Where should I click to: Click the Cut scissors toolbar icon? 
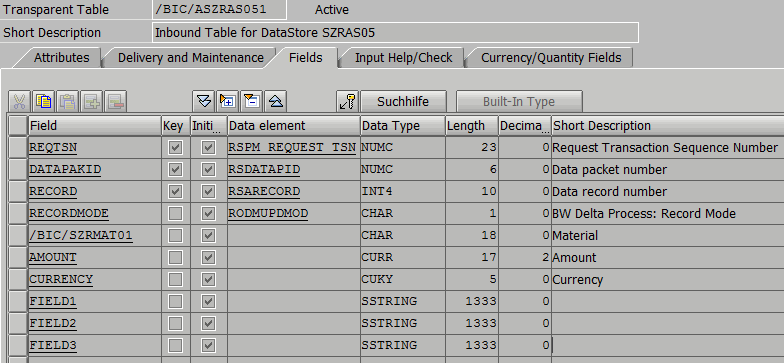click(x=20, y=102)
